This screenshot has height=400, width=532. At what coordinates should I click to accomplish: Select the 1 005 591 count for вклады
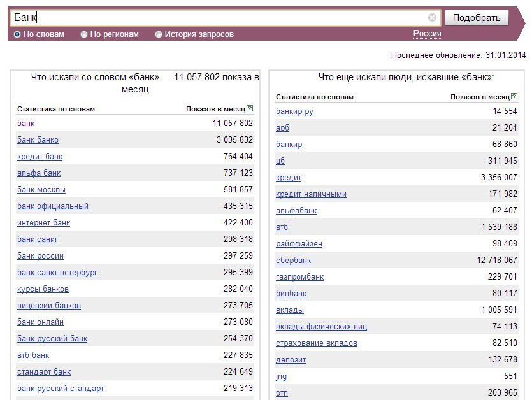tap(499, 310)
